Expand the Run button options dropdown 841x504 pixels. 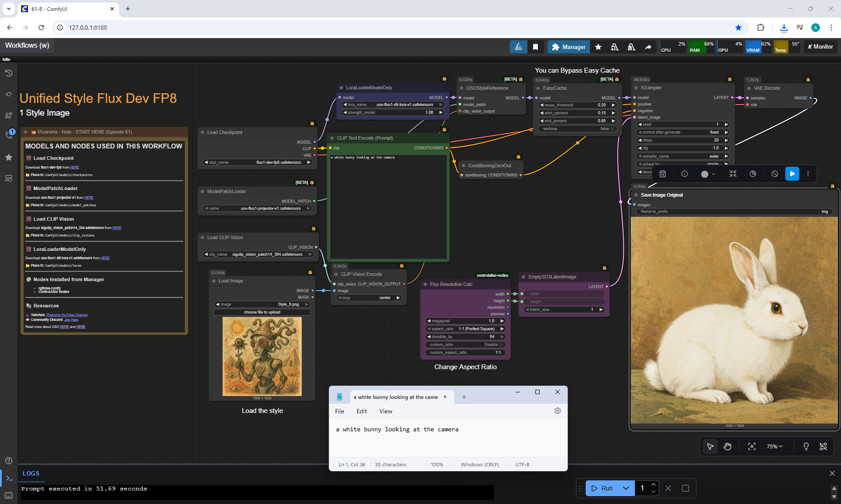[x=626, y=488]
